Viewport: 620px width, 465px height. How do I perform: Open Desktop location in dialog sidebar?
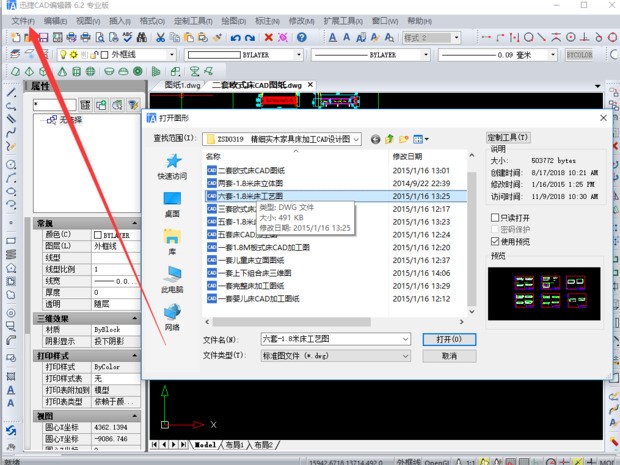coord(172,204)
